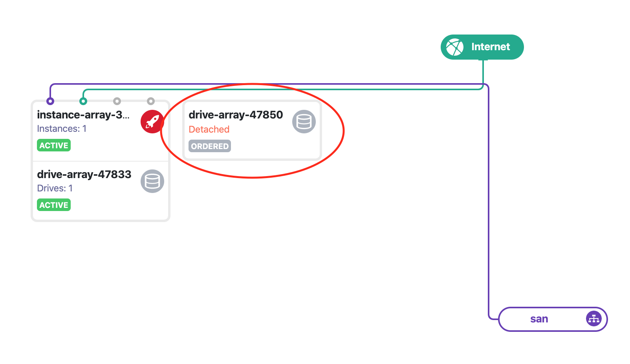Click the first gray unconnected port
The height and width of the screenshot is (364, 630).
[x=117, y=101]
